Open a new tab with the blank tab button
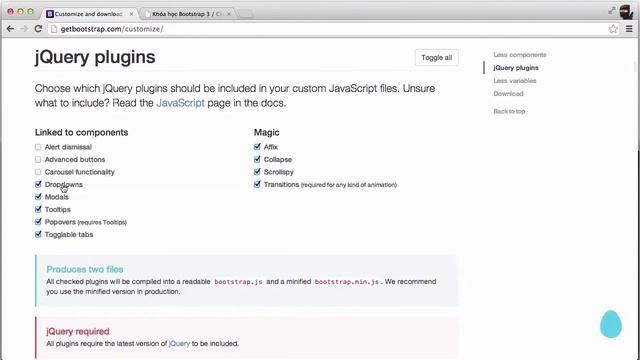The image size is (640, 360). click(x=245, y=14)
